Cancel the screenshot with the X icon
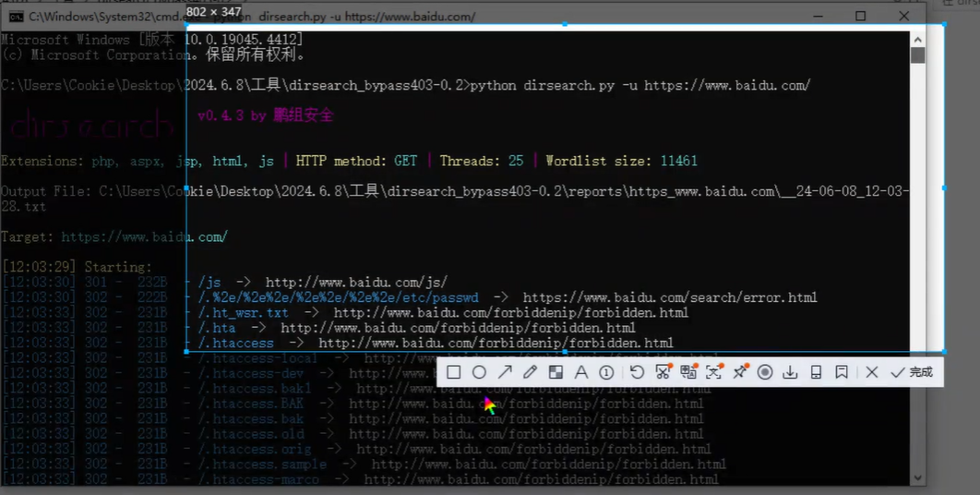The height and width of the screenshot is (495, 980). [872, 372]
